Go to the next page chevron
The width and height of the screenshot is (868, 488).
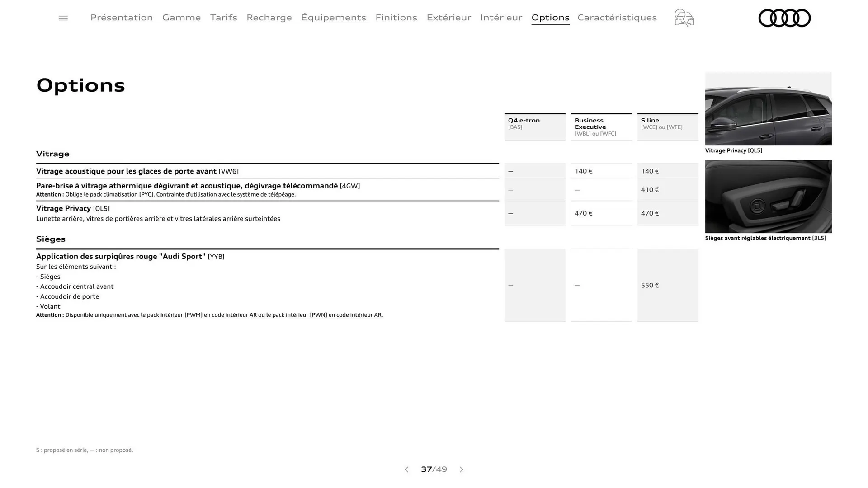point(462,469)
